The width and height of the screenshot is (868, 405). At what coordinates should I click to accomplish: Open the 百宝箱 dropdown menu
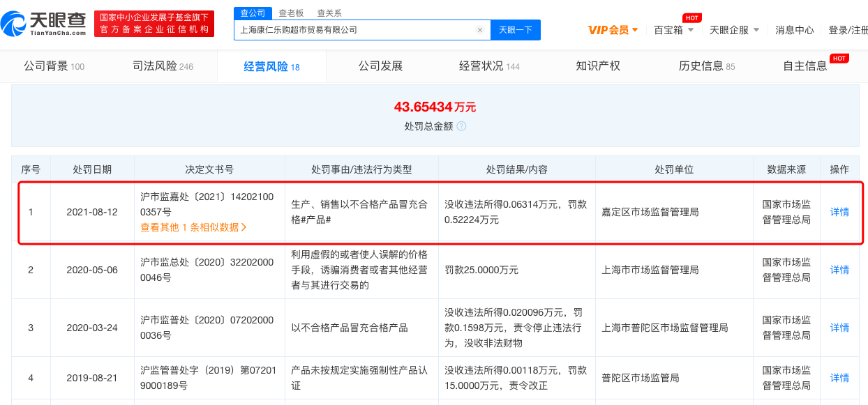coord(673,30)
